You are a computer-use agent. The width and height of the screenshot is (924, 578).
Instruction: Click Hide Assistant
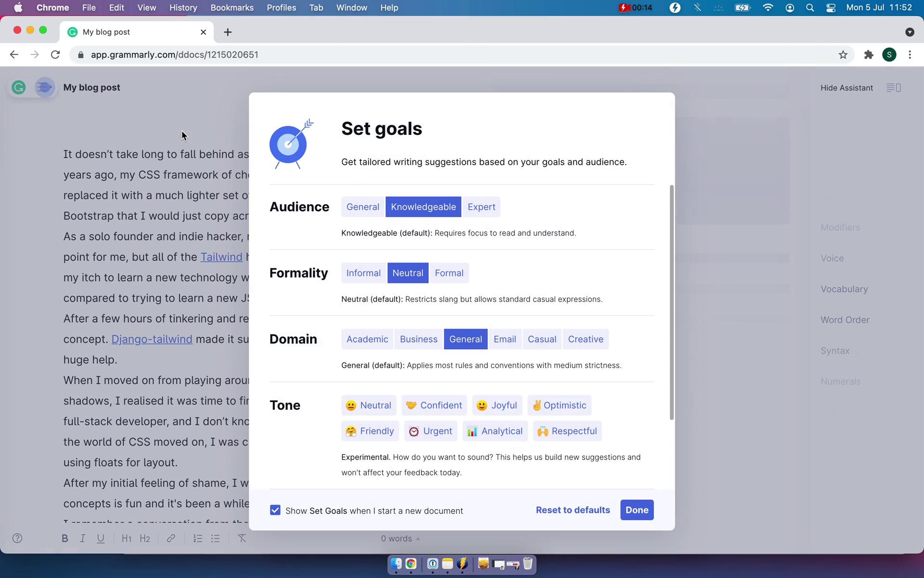pyautogui.click(x=847, y=88)
